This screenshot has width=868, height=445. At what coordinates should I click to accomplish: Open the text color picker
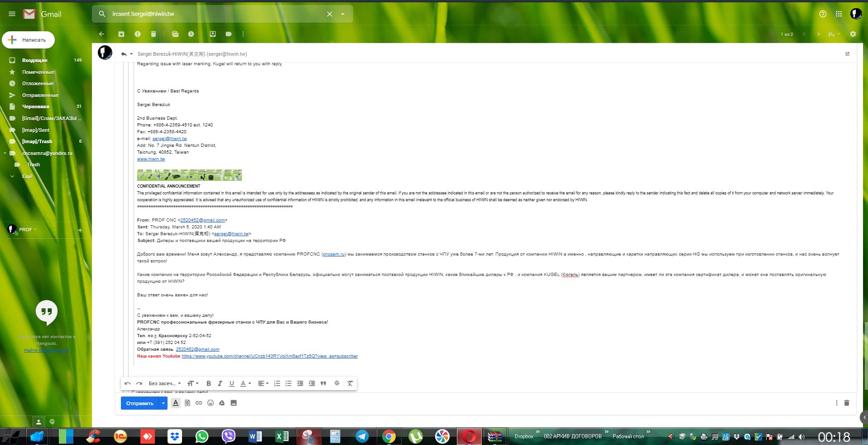pyautogui.click(x=245, y=383)
